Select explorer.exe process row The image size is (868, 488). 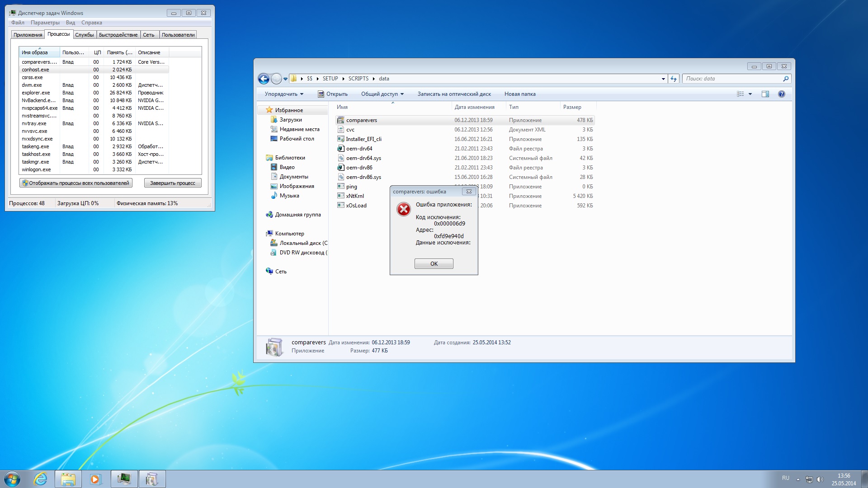tap(94, 93)
